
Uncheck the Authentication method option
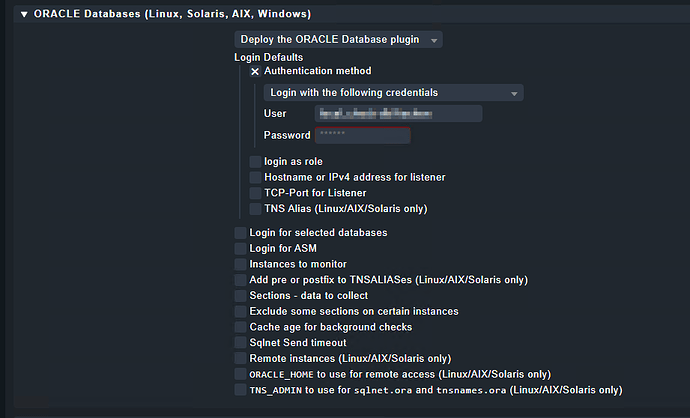pyautogui.click(x=255, y=71)
